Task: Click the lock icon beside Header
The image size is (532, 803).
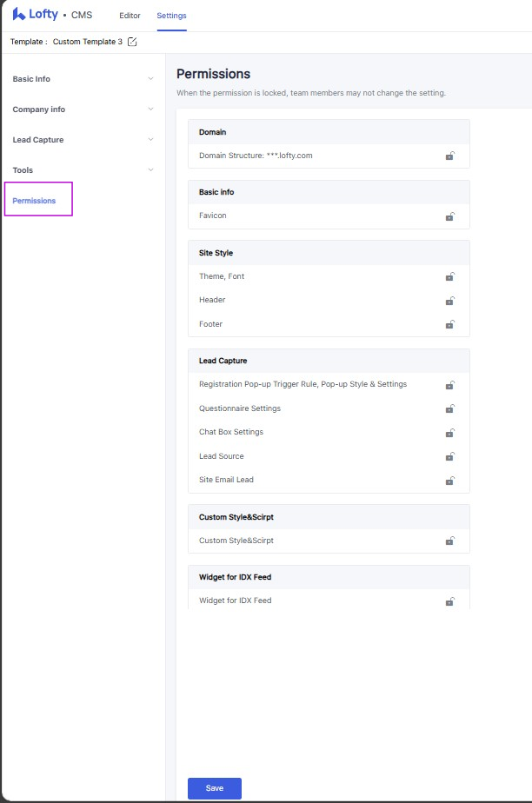Action: coord(450,301)
